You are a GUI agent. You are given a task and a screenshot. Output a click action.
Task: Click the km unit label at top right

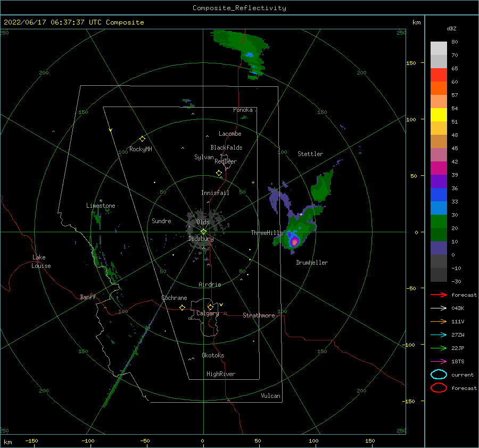(417, 22)
